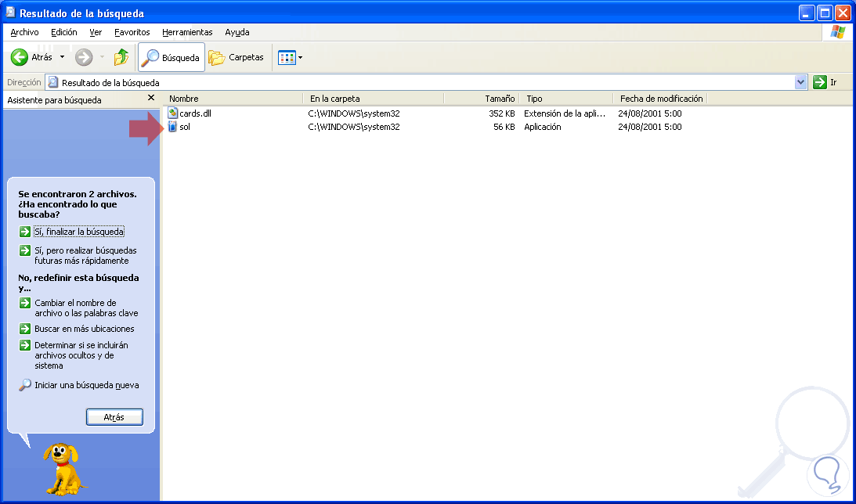Viewport: 856px width, 504px height.
Task: Choose Buscar en más ubicaciones
Action: (84, 329)
